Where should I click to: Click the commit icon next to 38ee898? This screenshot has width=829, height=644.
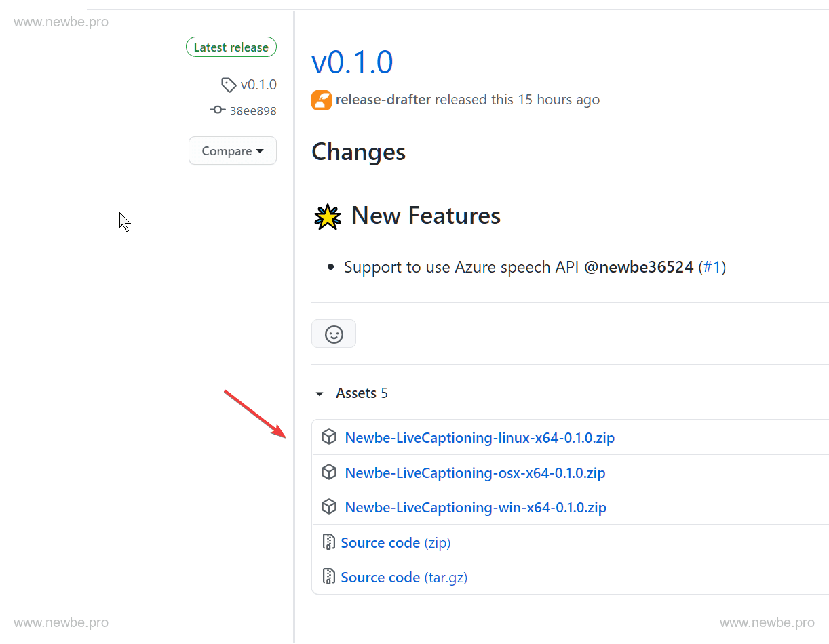click(217, 110)
